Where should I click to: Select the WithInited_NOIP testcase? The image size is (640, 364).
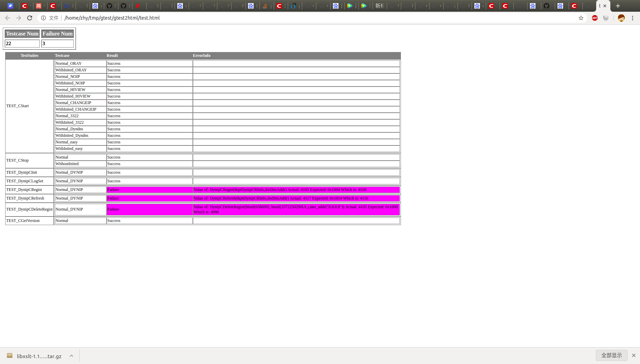(80, 83)
